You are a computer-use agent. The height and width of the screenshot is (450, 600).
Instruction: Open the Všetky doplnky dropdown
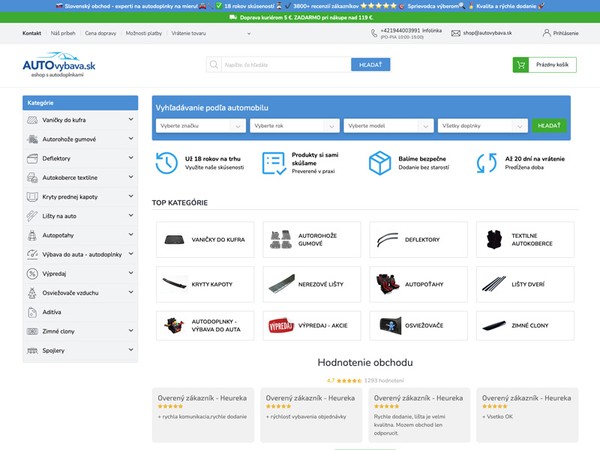(482, 126)
